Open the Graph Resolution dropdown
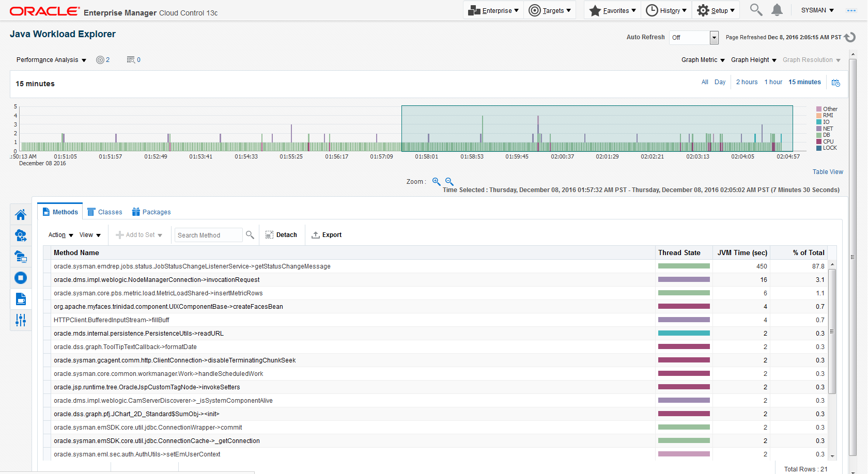Viewport: 868px width, 474px height. (812, 60)
